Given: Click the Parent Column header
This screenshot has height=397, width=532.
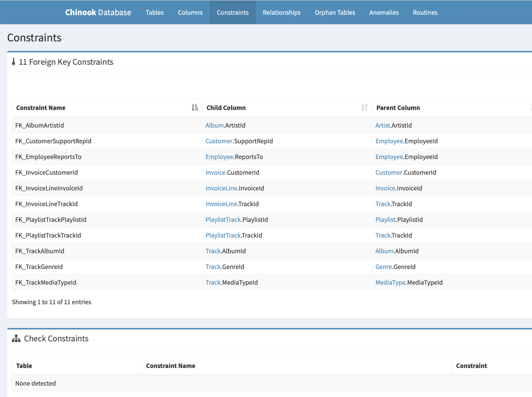Looking at the screenshot, I should [x=452, y=108].
